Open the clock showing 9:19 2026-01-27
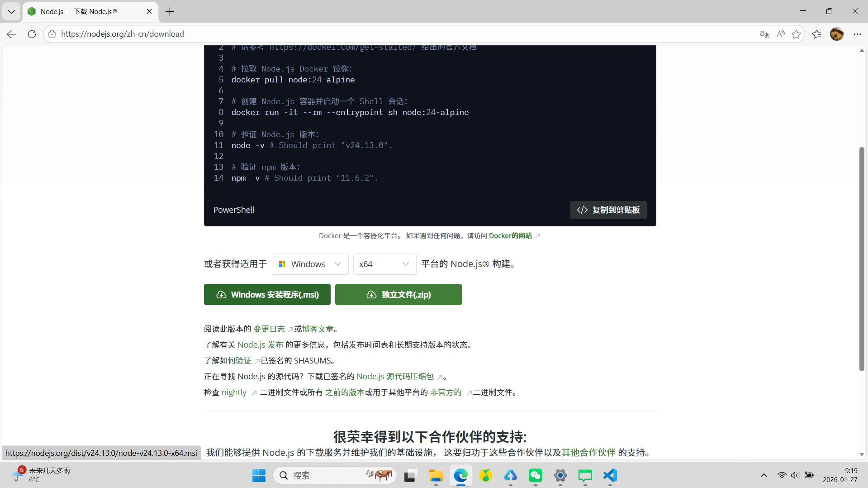 [x=840, y=475]
